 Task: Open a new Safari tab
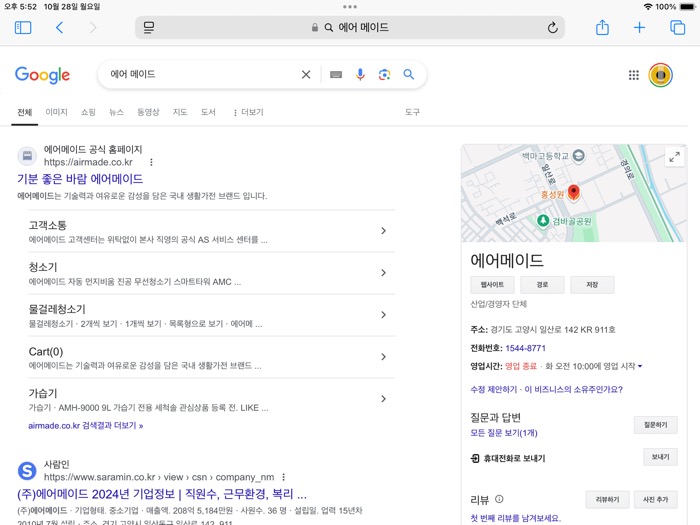coord(639,28)
